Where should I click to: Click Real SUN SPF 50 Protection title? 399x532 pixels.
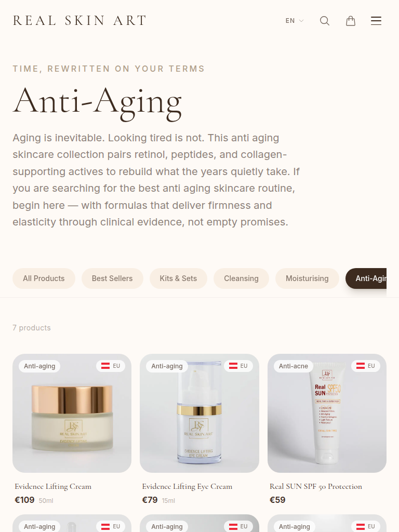316,486
